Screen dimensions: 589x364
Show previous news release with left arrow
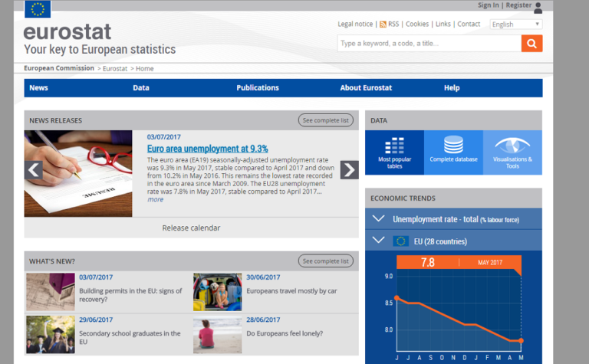(34, 170)
